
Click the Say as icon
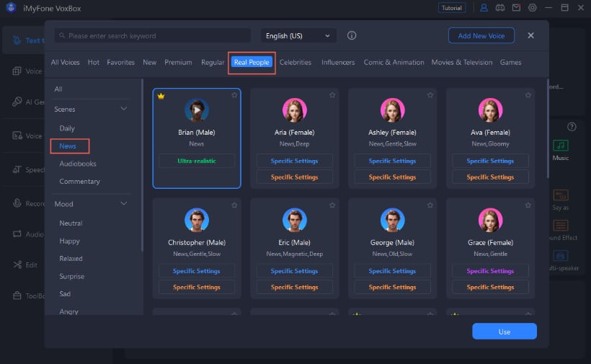click(561, 195)
